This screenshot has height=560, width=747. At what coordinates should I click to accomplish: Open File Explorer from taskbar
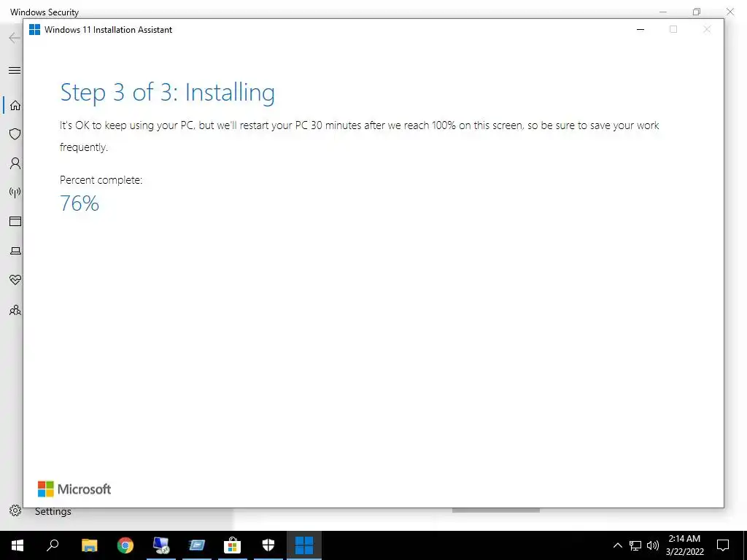click(89, 545)
